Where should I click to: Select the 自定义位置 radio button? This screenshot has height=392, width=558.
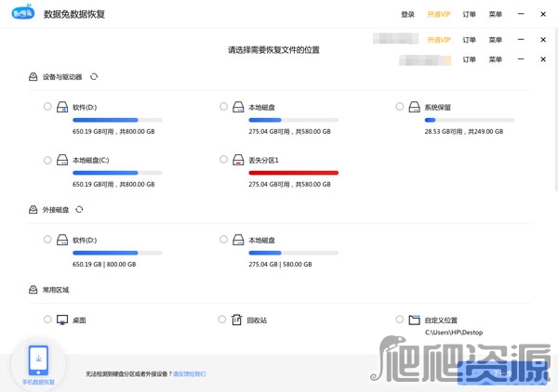pos(400,320)
